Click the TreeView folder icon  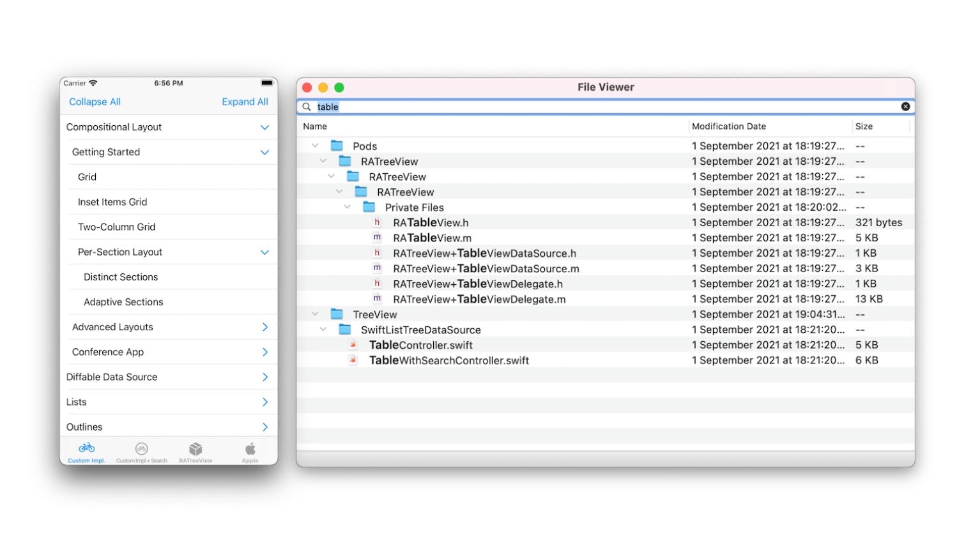337,314
